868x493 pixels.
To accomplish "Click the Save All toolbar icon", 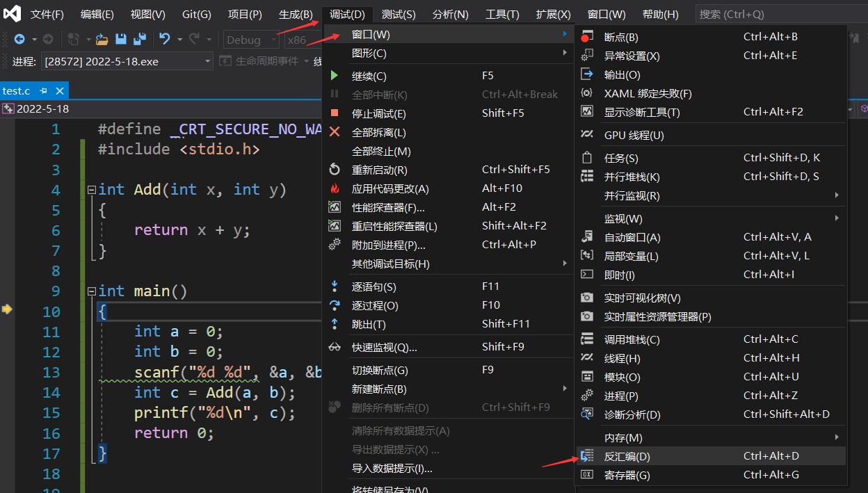I will tap(139, 40).
